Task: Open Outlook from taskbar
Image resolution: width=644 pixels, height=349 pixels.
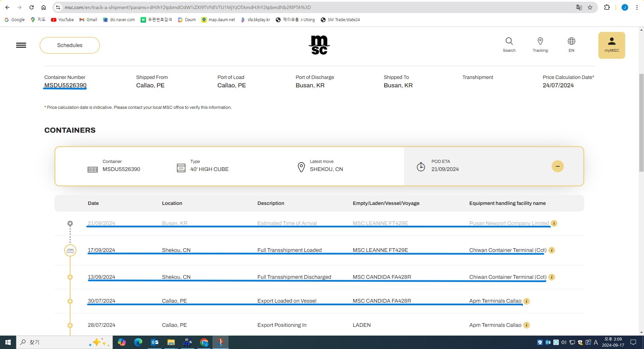Action: [x=155, y=342]
